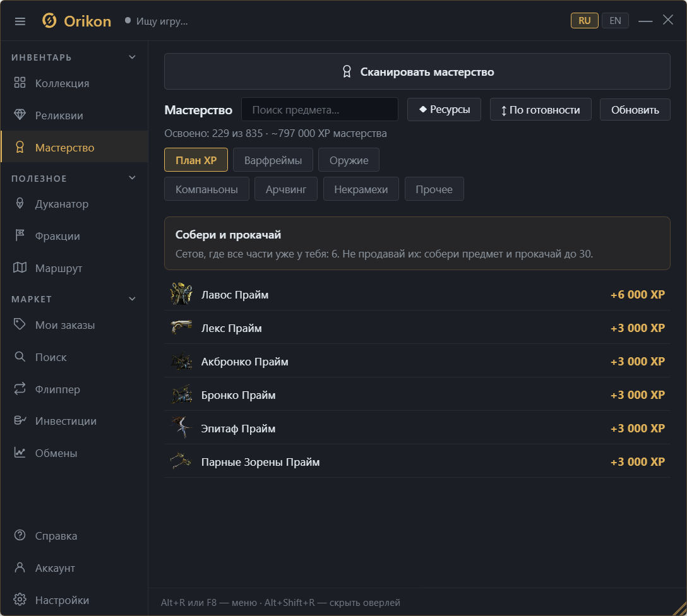Collapse the ИНВЕНТАРЬ section chevron
The width and height of the screenshot is (687, 616).
click(133, 57)
